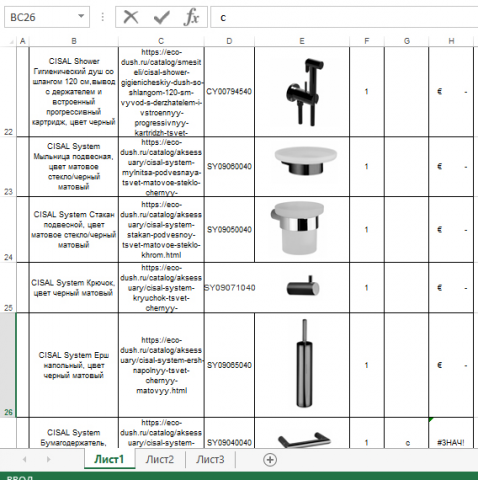Select row 22 header

(x=8, y=92)
